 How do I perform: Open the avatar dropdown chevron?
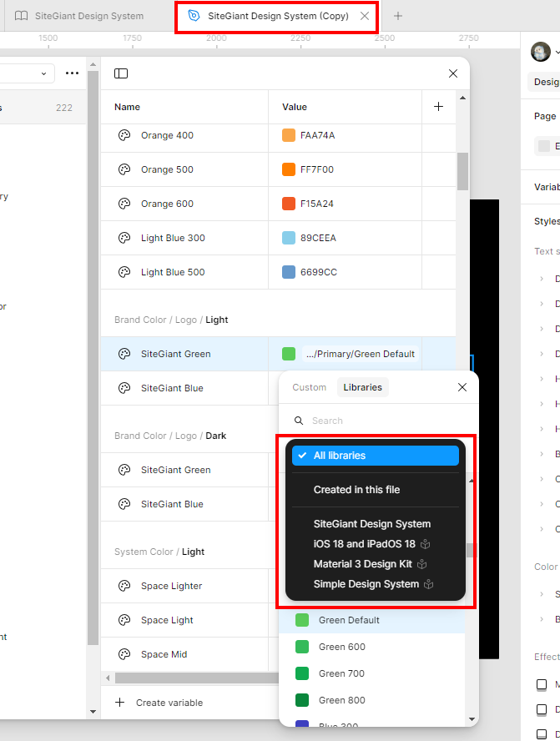[x=557, y=52]
